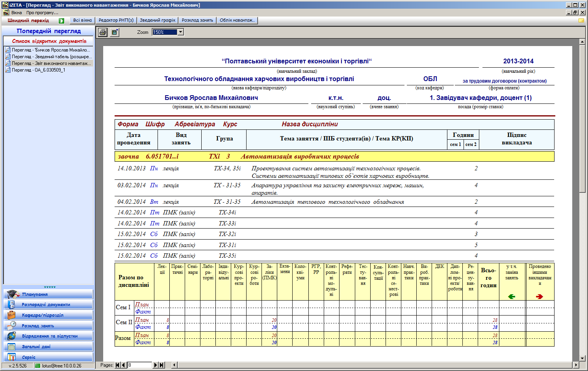Select OA_6.030509_1 document in list
Viewport: 588px width, 371px height.
pyautogui.click(x=48, y=70)
